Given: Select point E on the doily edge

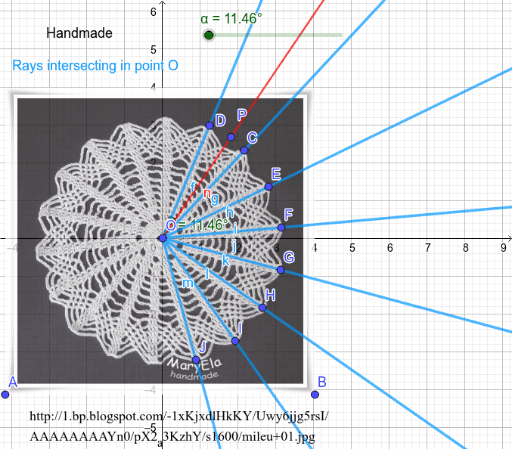Looking at the screenshot, I should coord(269,186).
